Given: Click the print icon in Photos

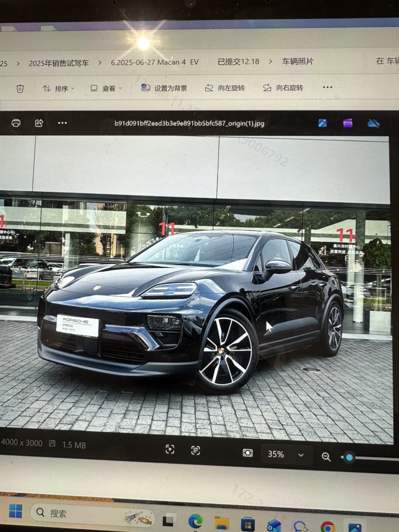Looking at the screenshot, I should click(x=16, y=123).
